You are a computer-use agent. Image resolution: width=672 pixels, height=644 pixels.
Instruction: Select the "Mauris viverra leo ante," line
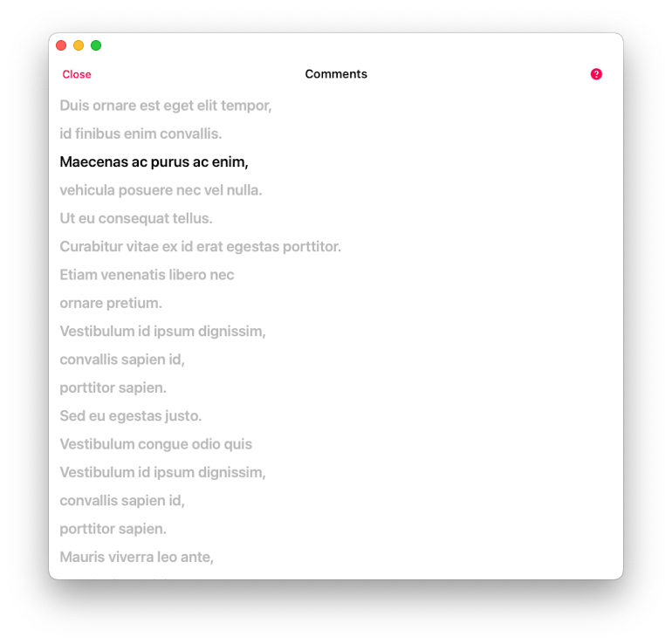click(x=136, y=557)
